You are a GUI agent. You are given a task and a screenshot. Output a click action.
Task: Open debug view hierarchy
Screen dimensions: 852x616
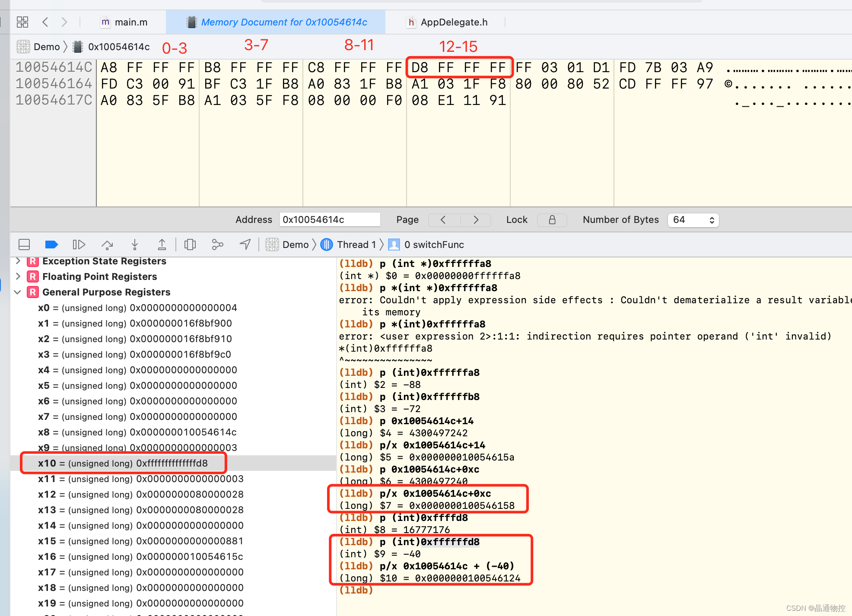pyautogui.click(x=190, y=245)
